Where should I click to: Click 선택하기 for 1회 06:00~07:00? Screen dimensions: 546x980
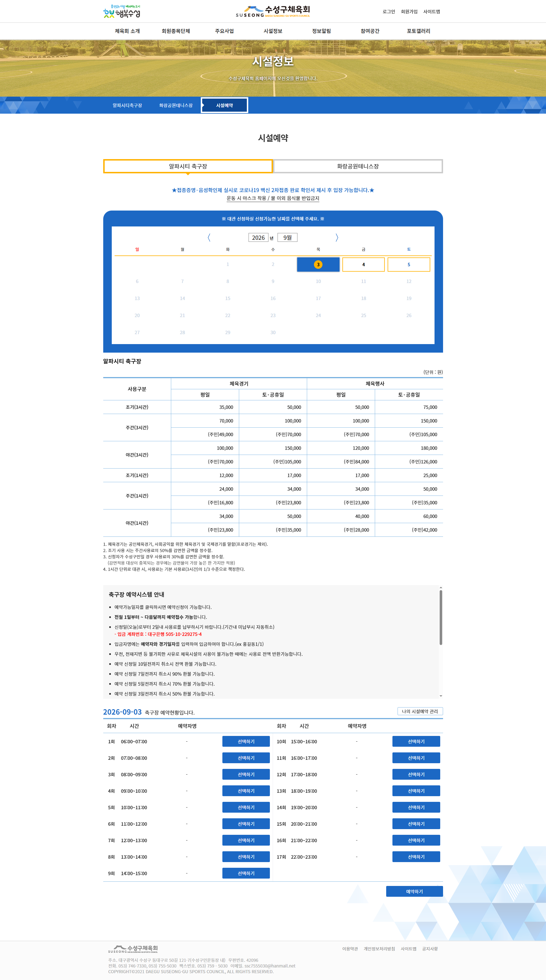pos(246,742)
